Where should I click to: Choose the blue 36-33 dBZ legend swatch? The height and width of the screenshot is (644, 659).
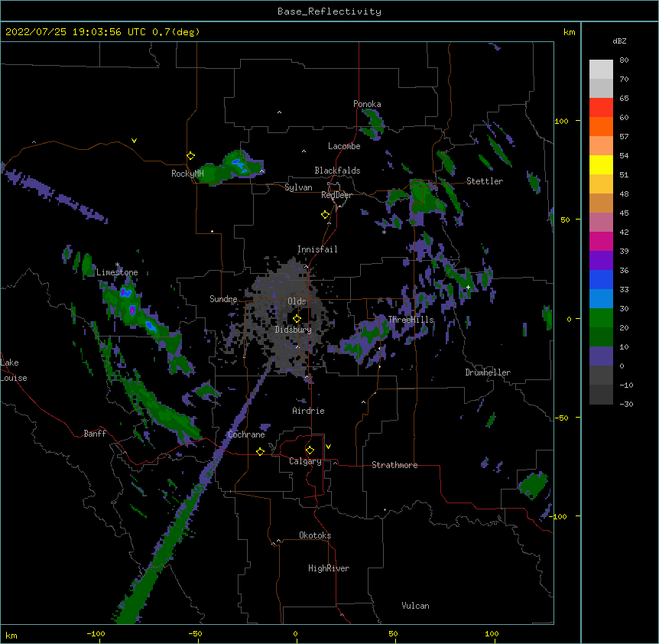click(601, 279)
